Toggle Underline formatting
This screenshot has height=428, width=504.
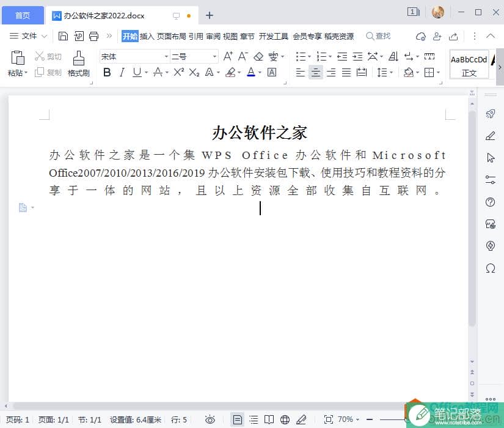click(137, 72)
